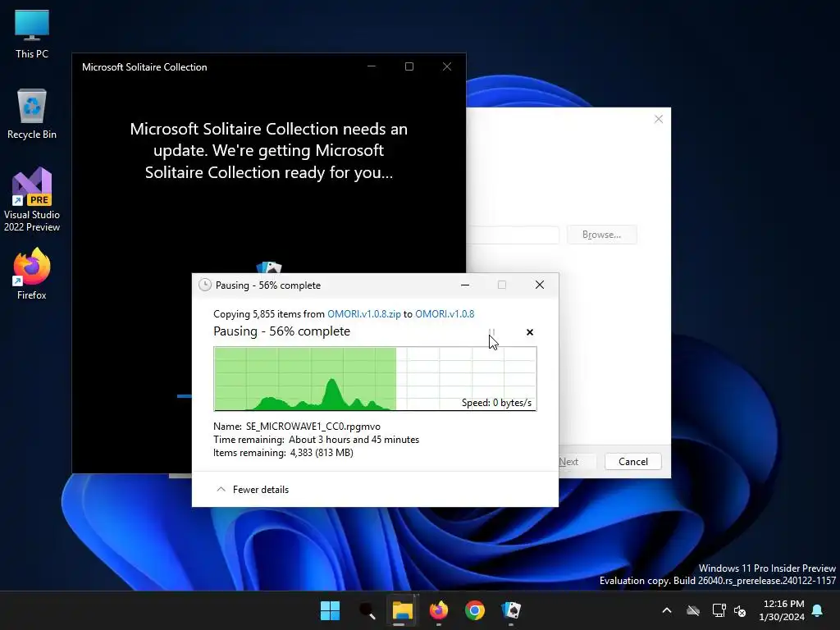Click Browse in the extract wizard

[x=601, y=235]
